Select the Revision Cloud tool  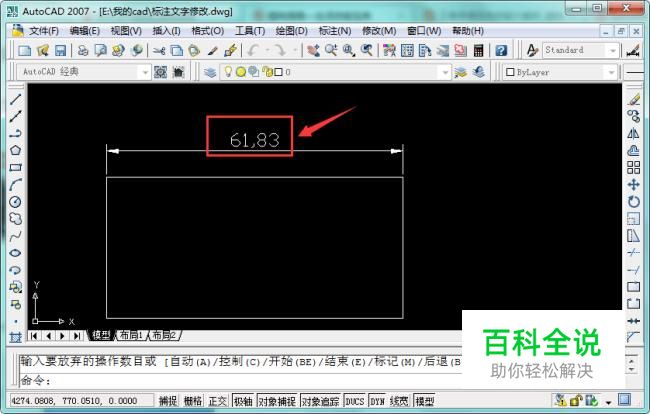click(15, 219)
